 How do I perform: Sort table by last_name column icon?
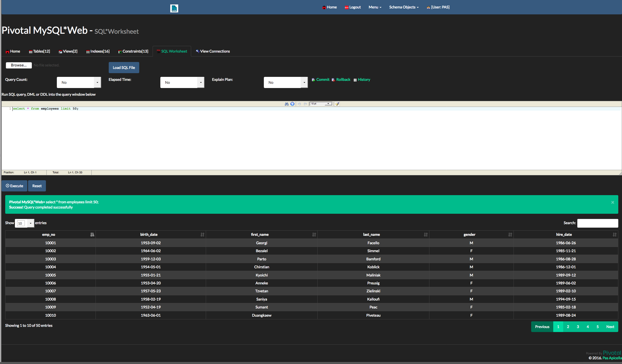(426, 235)
